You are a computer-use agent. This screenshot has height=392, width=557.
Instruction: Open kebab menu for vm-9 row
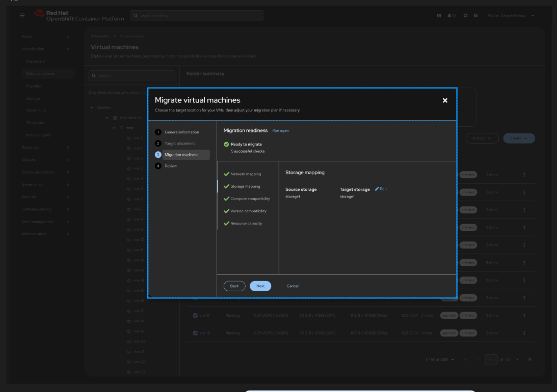coord(524,316)
